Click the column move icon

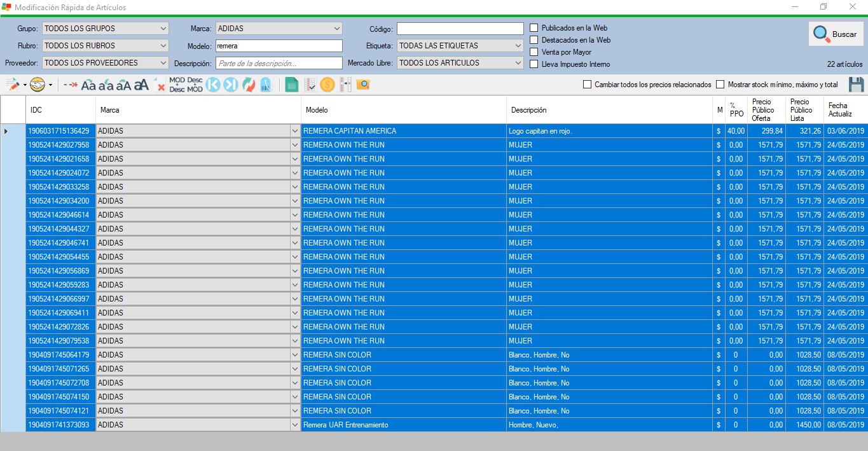345,85
